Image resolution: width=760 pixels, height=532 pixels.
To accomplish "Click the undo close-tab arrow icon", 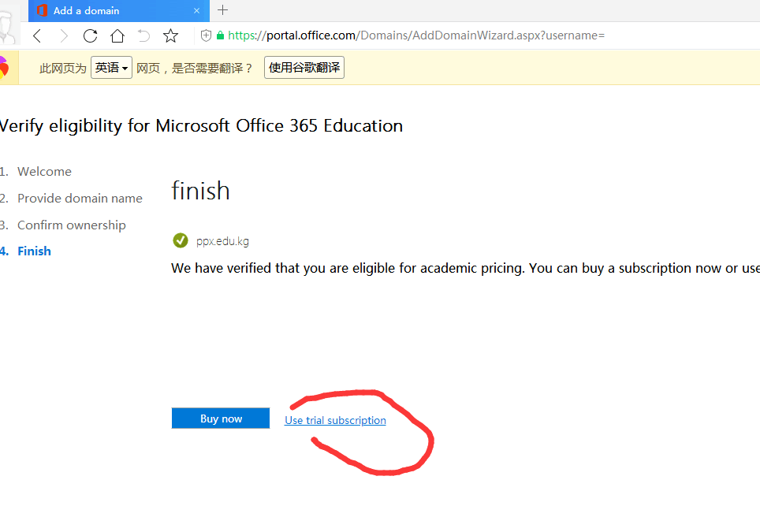I will pos(143,35).
